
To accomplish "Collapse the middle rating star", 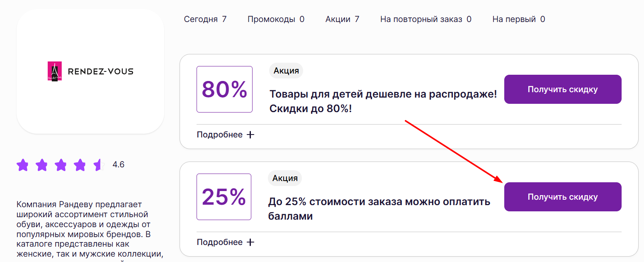I will (60, 164).
